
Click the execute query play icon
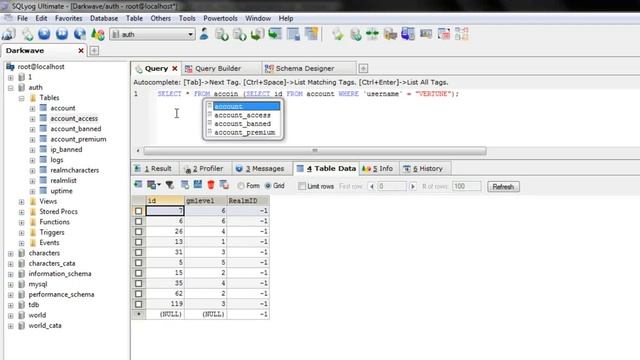point(44,34)
